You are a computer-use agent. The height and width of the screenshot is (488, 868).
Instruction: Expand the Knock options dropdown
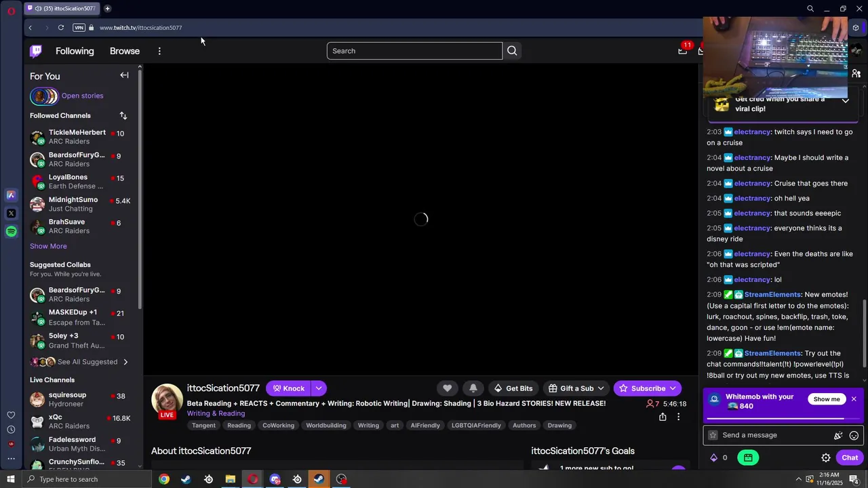319,388
